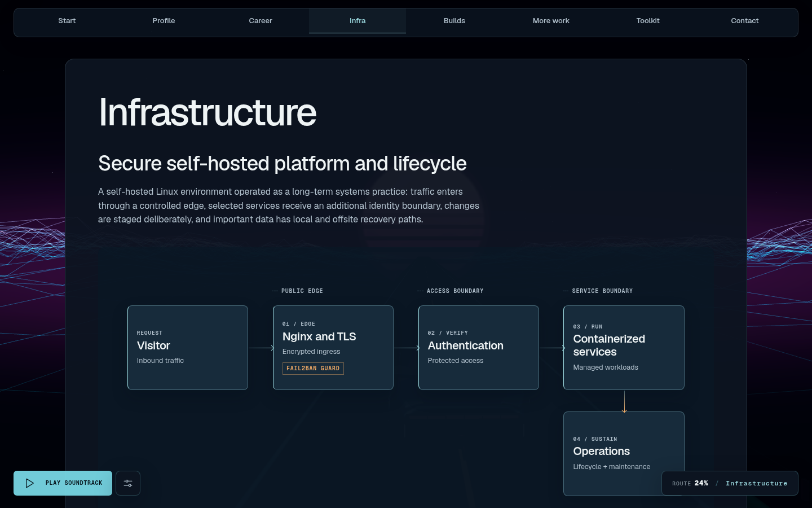This screenshot has height=508, width=812.
Task: Open the audio settings sliders icon
Action: click(x=128, y=483)
